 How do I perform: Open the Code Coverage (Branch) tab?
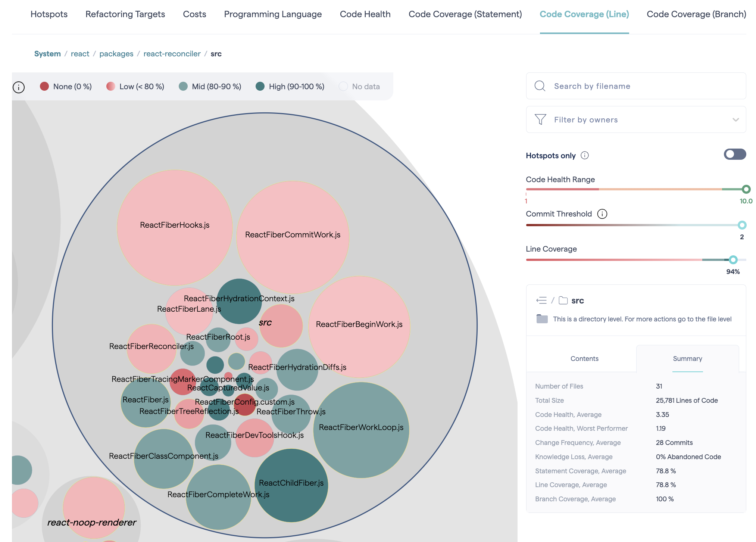tap(696, 14)
